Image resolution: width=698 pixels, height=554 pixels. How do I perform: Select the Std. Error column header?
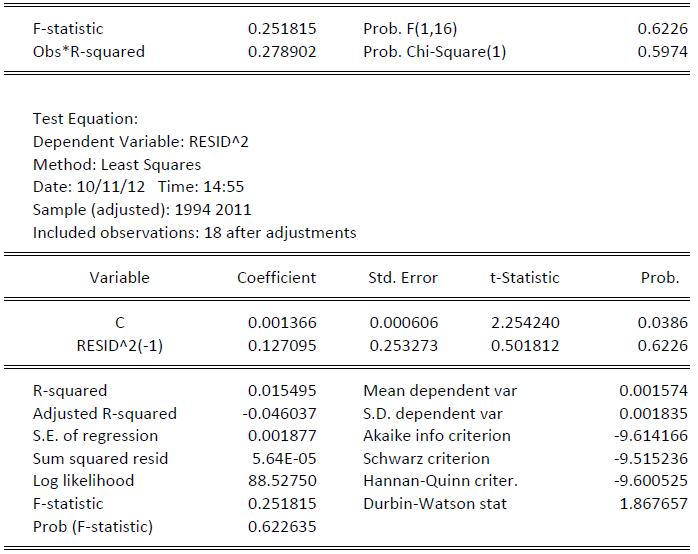point(403,278)
